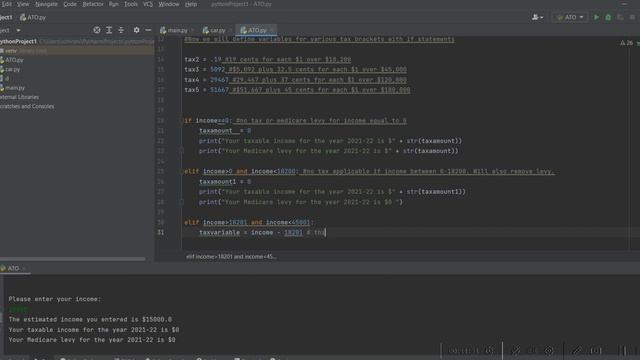
Task: Select Scratches and Consoles in project tree
Action: pyautogui.click(x=27, y=106)
